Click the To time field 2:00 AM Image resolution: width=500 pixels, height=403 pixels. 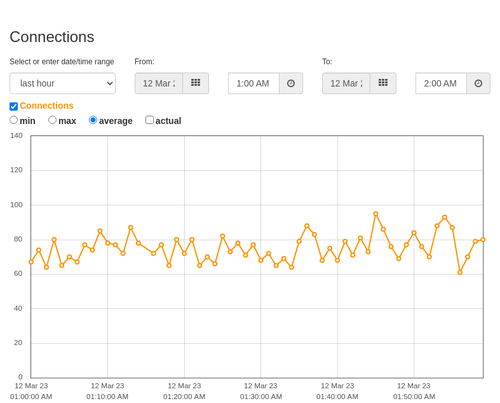pyautogui.click(x=441, y=83)
